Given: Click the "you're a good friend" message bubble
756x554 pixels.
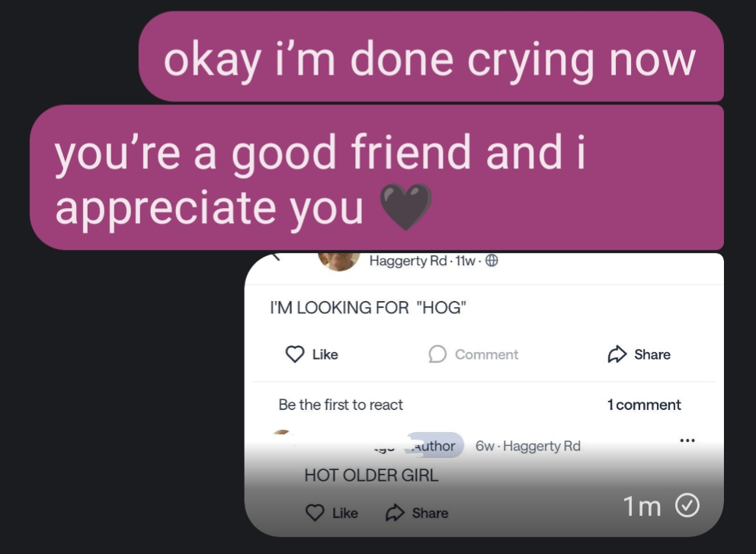Looking at the screenshot, I should coord(376,178).
